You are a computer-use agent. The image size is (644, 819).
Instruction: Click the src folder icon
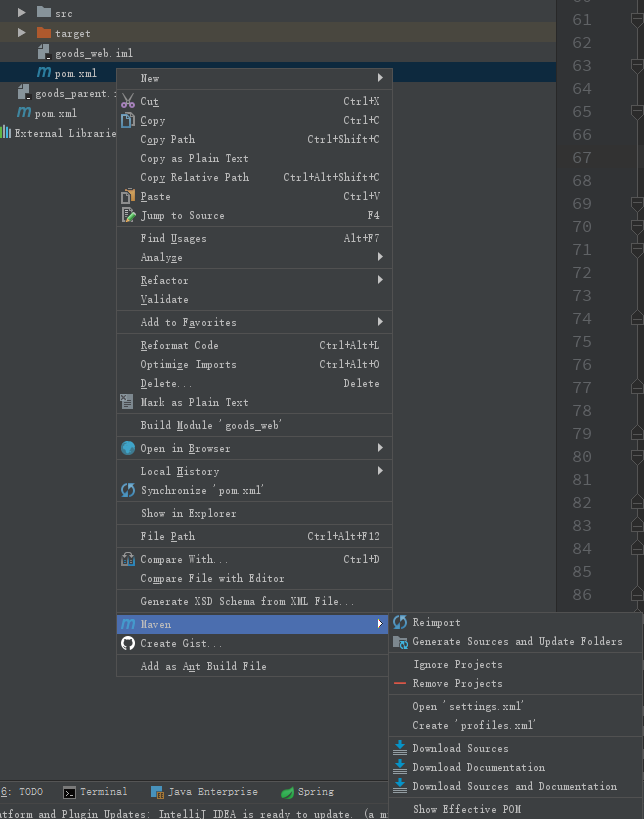[44, 12]
